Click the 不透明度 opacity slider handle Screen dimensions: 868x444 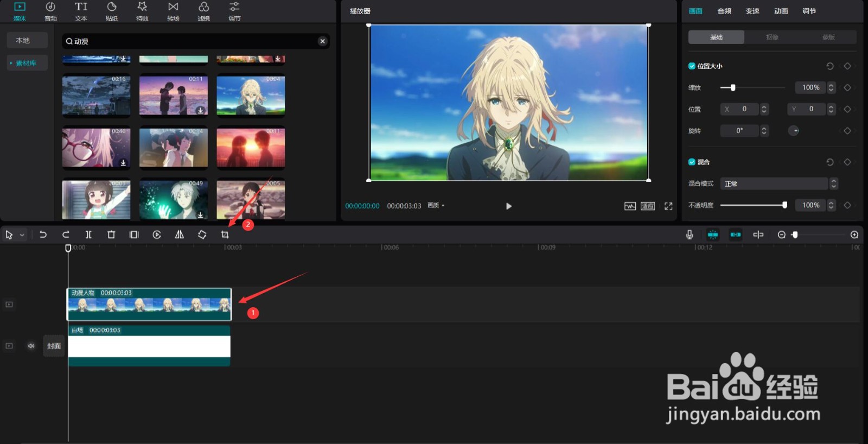[x=784, y=205]
